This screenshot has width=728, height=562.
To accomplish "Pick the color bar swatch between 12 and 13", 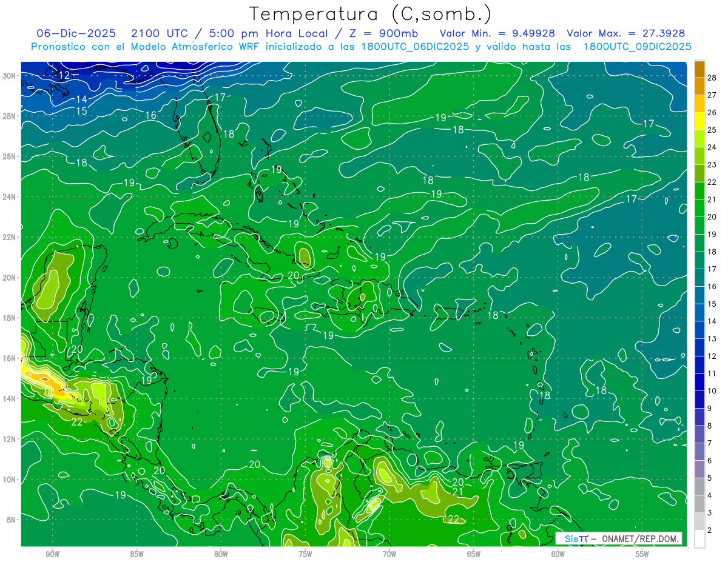I will tap(699, 347).
